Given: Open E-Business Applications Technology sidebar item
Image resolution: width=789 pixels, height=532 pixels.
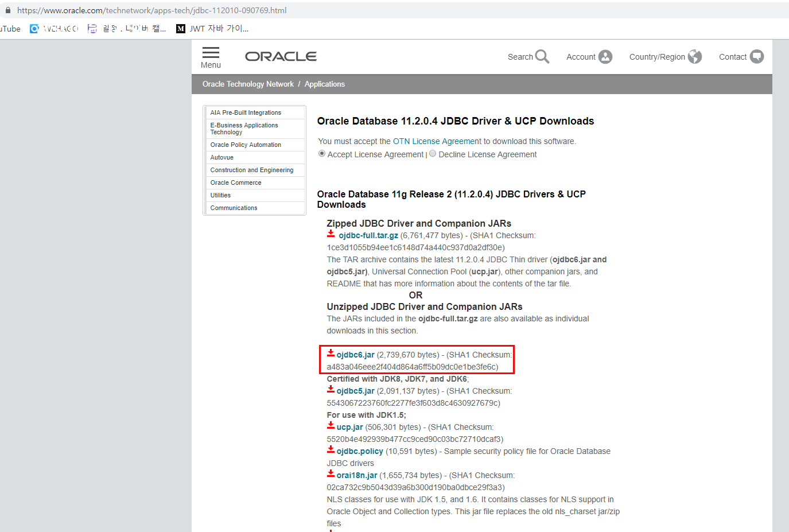Looking at the screenshot, I should [255, 129].
